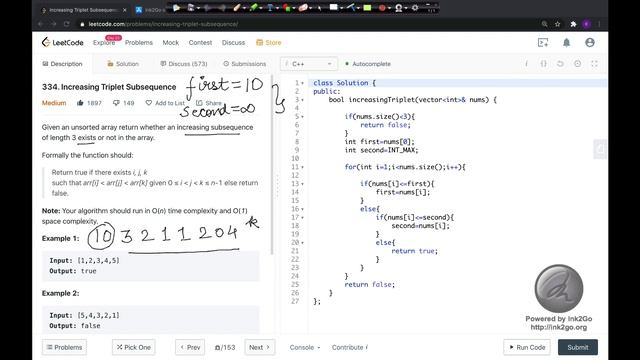Switch the editor to fullscreen
The image size is (640, 360).
594,64
